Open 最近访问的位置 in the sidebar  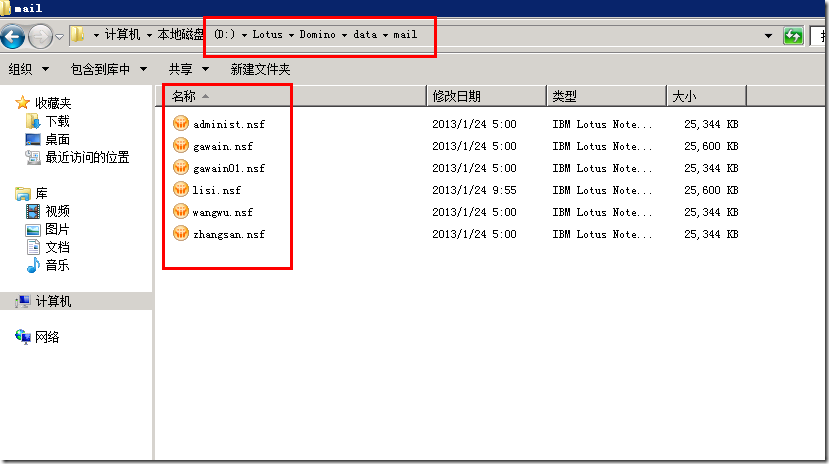pos(87,157)
